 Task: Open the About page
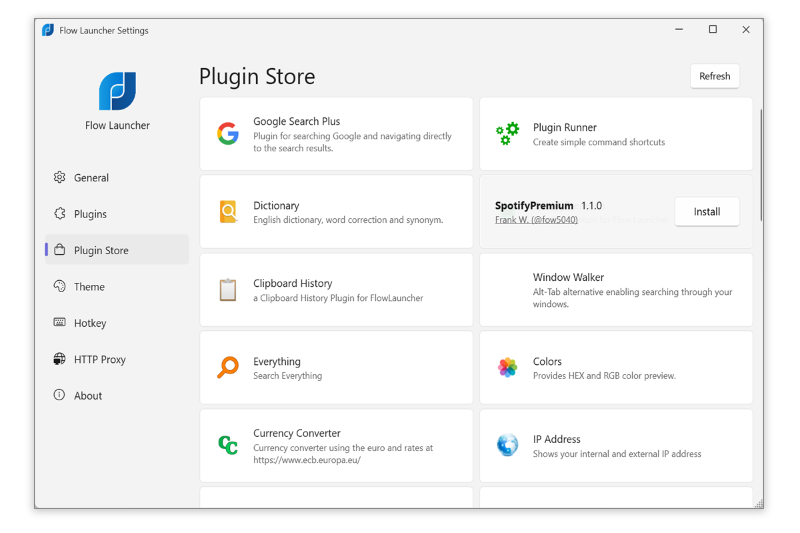(117, 395)
